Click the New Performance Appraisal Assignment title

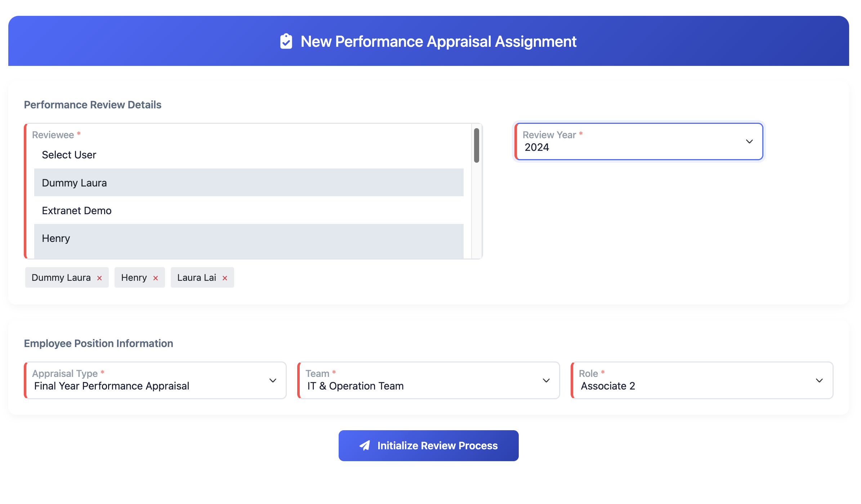click(438, 41)
